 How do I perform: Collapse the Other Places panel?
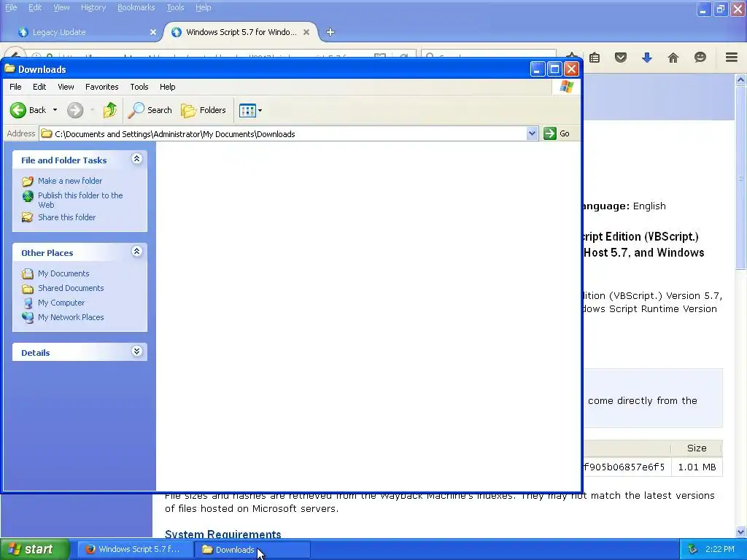click(136, 252)
